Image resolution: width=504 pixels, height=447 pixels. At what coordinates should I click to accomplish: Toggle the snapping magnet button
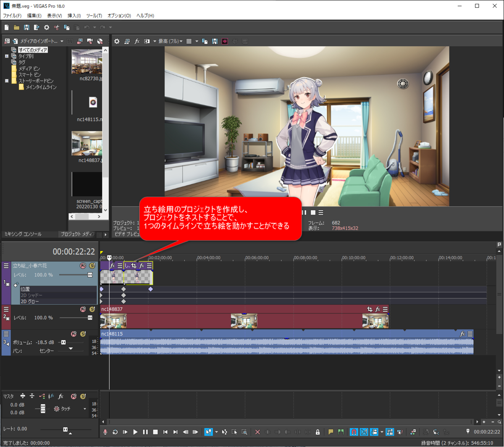pos(354,432)
